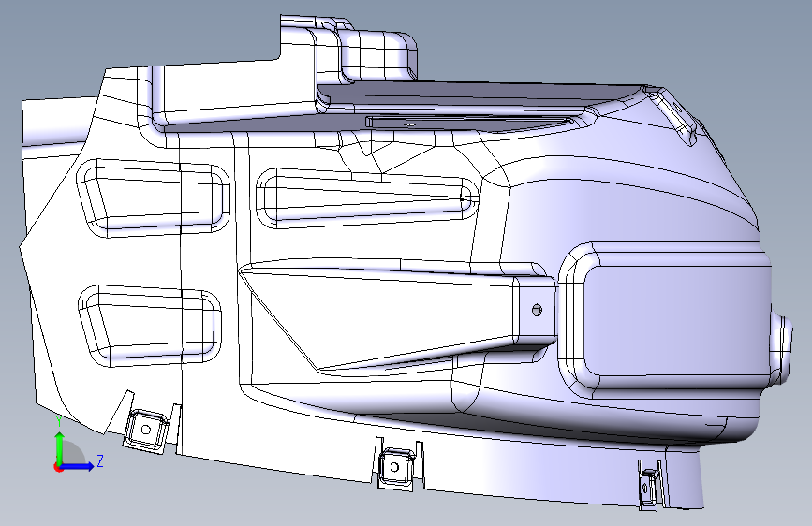Select the tiny hole inside the top recessed channel
Image resolution: width=812 pixels, height=526 pixels.
(x=410, y=124)
